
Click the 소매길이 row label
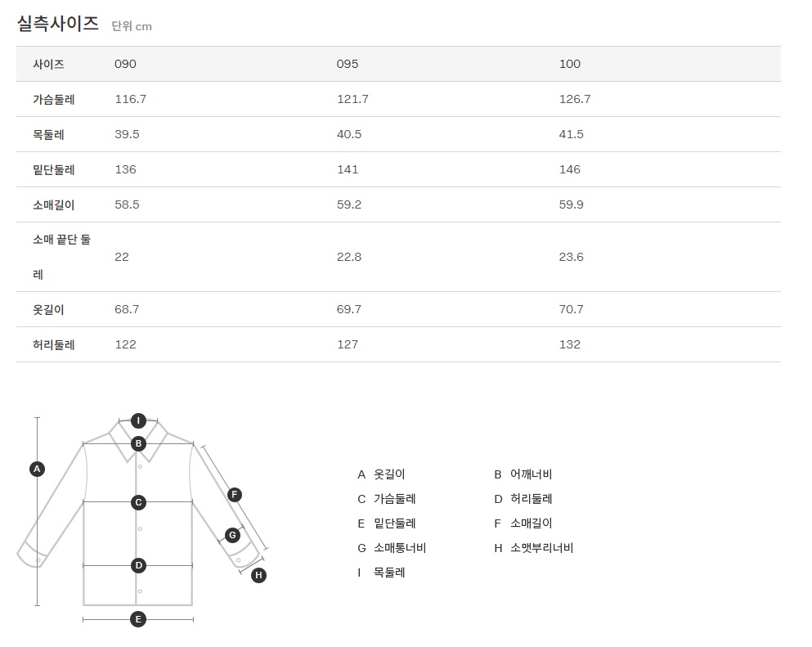(x=54, y=204)
